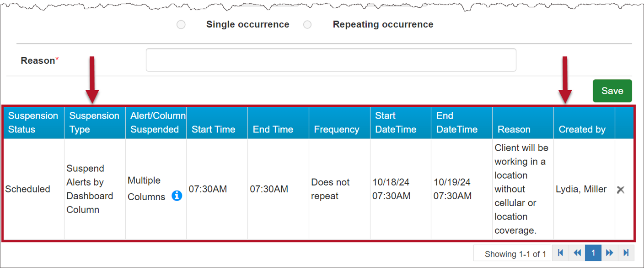
Task: Click the blue info icon beside Multiple Columns
Action: tap(177, 196)
